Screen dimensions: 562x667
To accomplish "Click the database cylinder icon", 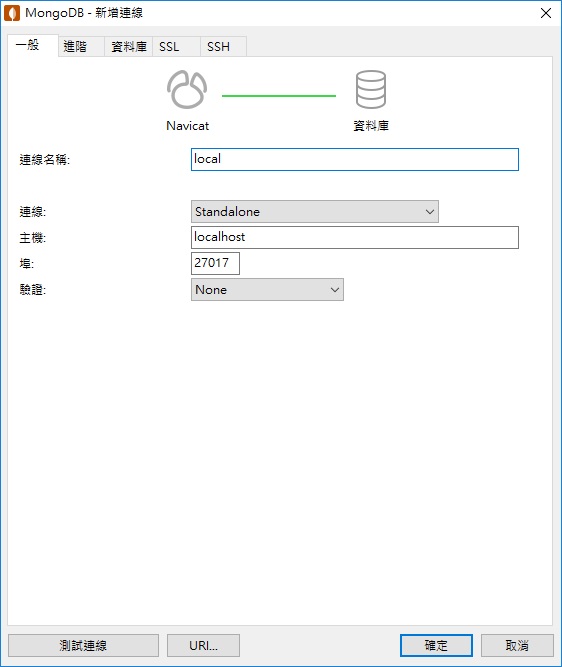I will 371,89.
